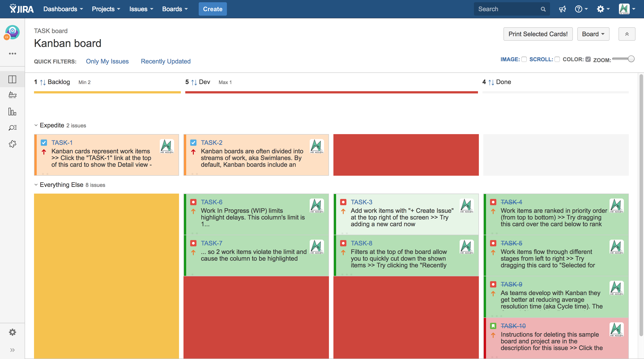Open the Kanban board view sidebar icon

coord(12,79)
